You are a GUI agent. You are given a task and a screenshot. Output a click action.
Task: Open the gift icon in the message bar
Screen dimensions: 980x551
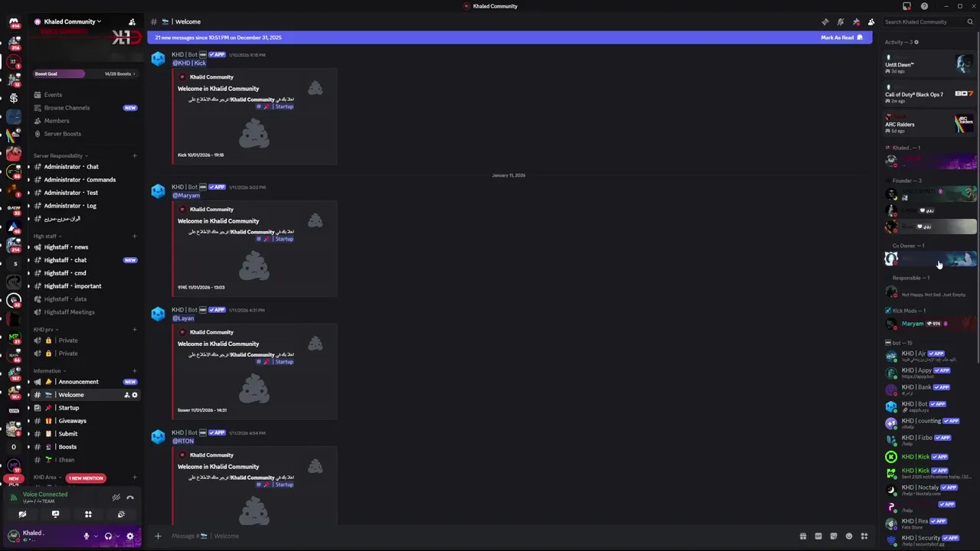[802, 536]
